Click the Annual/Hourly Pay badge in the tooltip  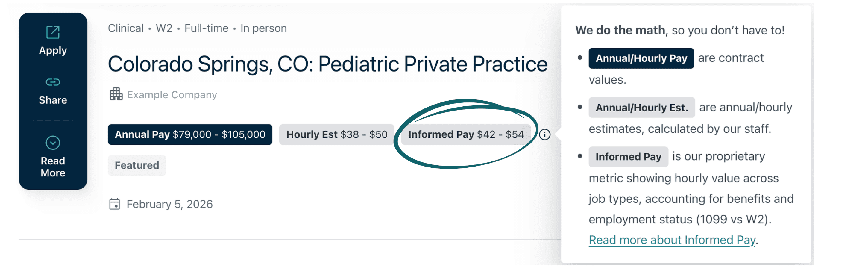click(x=641, y=58)
